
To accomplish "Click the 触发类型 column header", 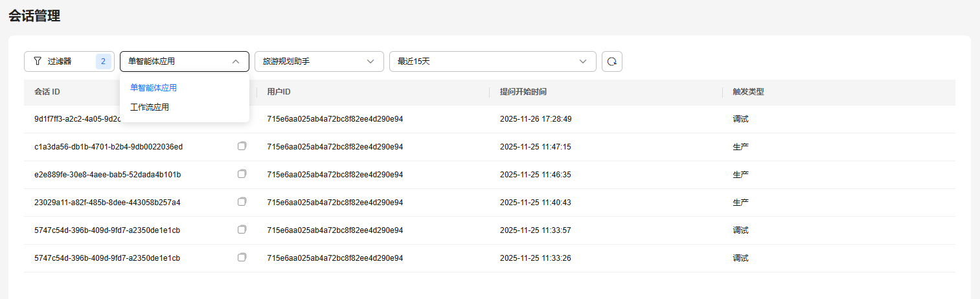I will point(748,92).
